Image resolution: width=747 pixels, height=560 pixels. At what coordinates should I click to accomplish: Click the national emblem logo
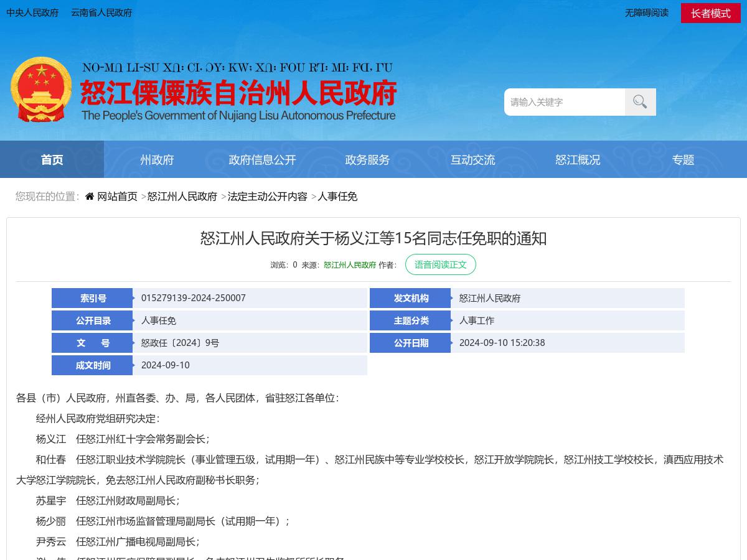click(x=40, y=89)
